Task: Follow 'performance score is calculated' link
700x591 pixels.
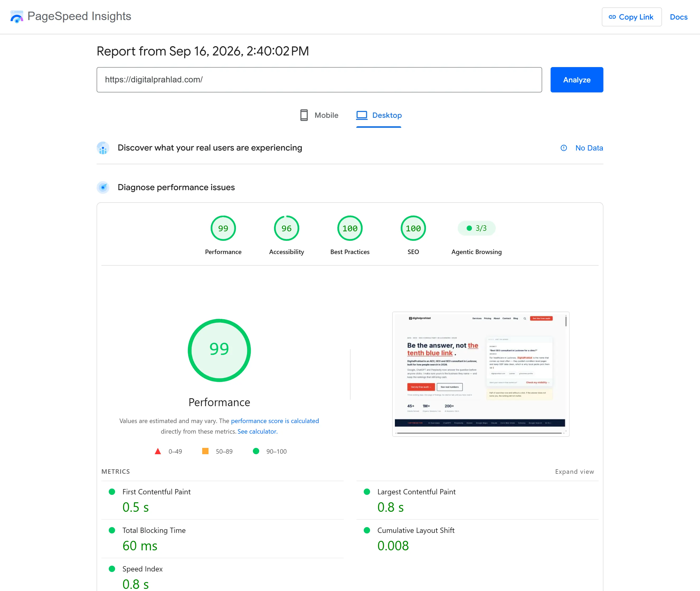Action: pyautogui.click(x=275, y=421)
